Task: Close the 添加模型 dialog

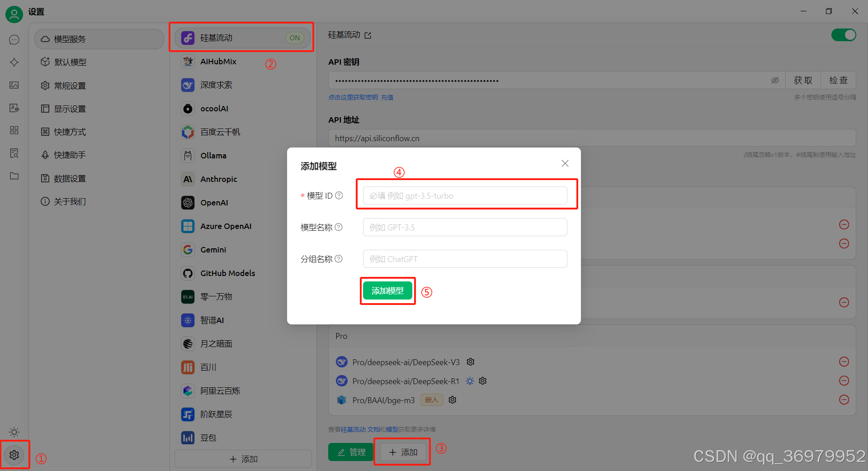Action: (565, 163)
